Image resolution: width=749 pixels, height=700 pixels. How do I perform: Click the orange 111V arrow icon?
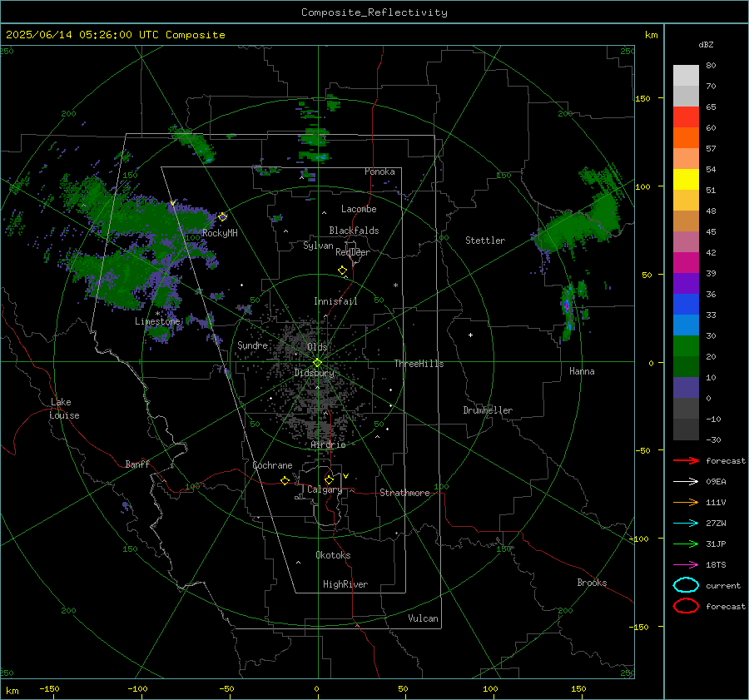(686, 502)
